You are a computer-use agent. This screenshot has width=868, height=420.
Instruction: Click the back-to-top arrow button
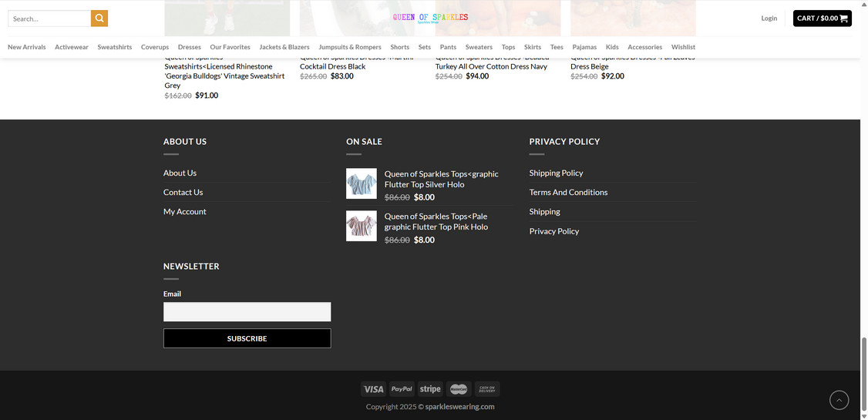pyautogui.click(x=839, y=400)
